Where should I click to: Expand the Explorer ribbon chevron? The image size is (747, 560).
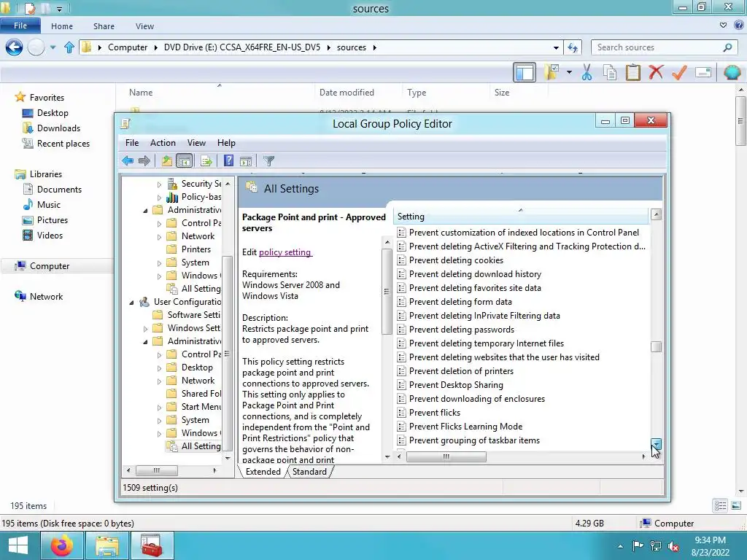pos(723,26)
